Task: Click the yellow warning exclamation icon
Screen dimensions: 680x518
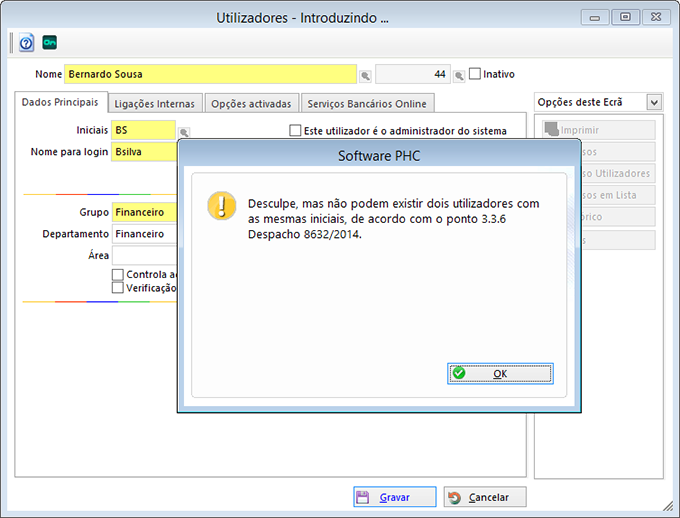Action: [222, 206]
